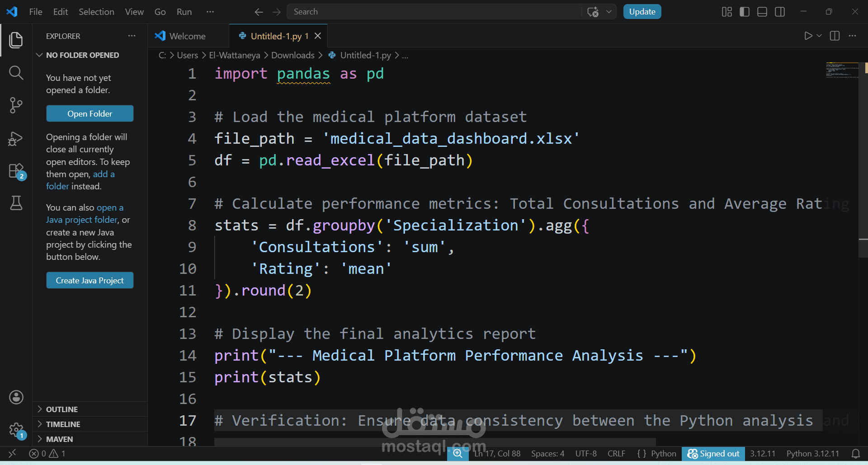
Task: Open Explorer Views and More Actions ellipsis
Action: pos(132,36)
